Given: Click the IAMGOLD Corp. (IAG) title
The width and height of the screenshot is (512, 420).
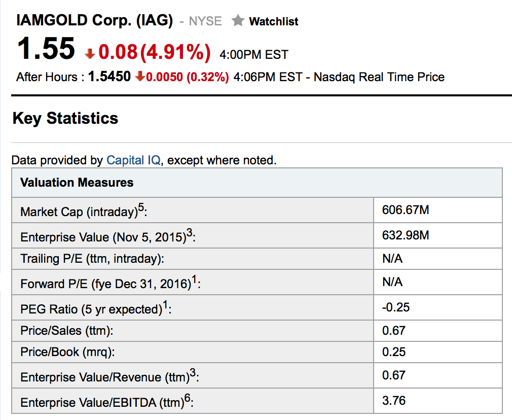Looking at the screenshot, I should (x=95, y=21).
